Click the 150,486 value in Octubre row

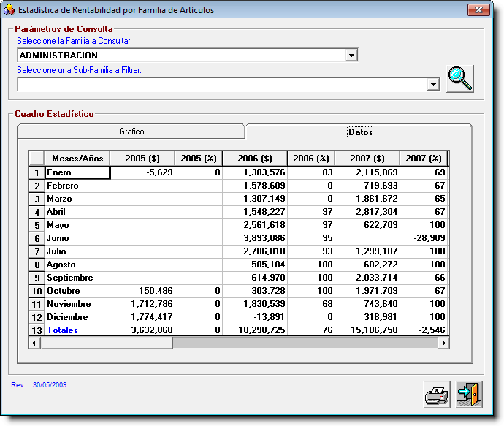142,291
